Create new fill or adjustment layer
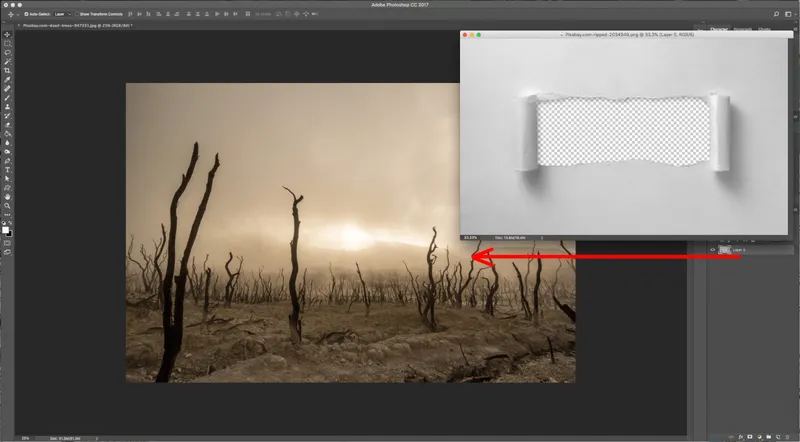The height and width of the screenshot is (442, 800). (x=759, y=437)
